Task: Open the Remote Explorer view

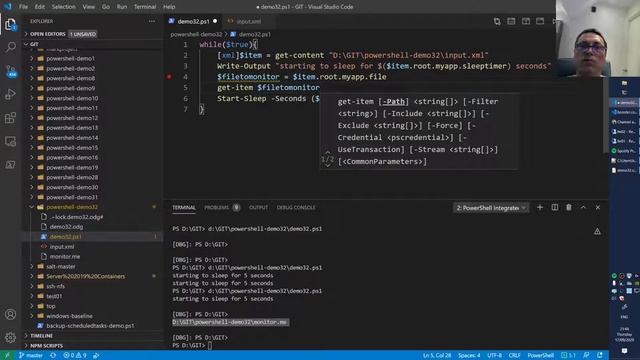Action: point(11,141)
